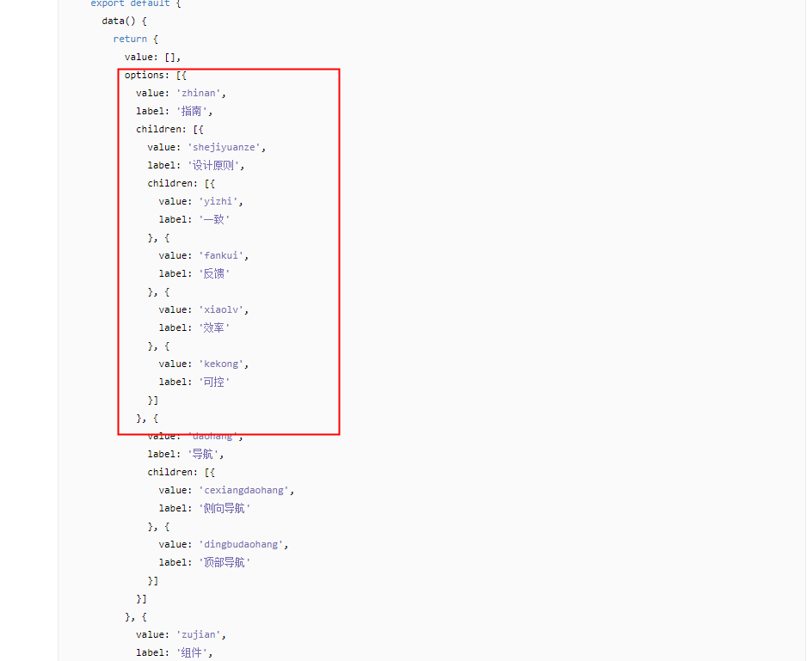Click "children: [{" directly below label '设计原则'
The image size is (812, 661).
click(x=181, y=184)
